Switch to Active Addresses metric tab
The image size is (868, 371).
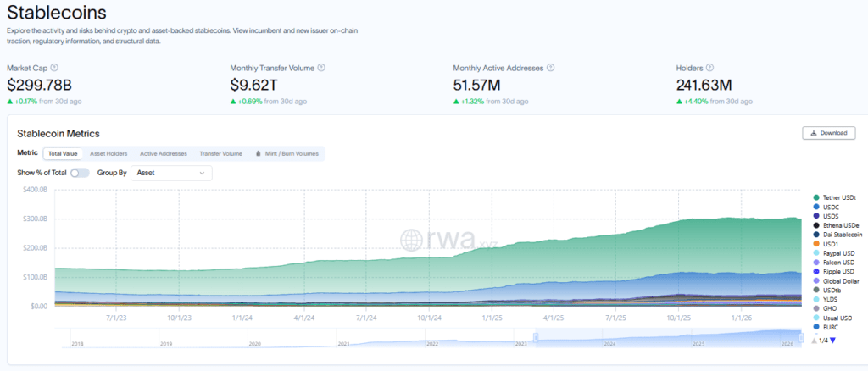[x=164, y=154]
